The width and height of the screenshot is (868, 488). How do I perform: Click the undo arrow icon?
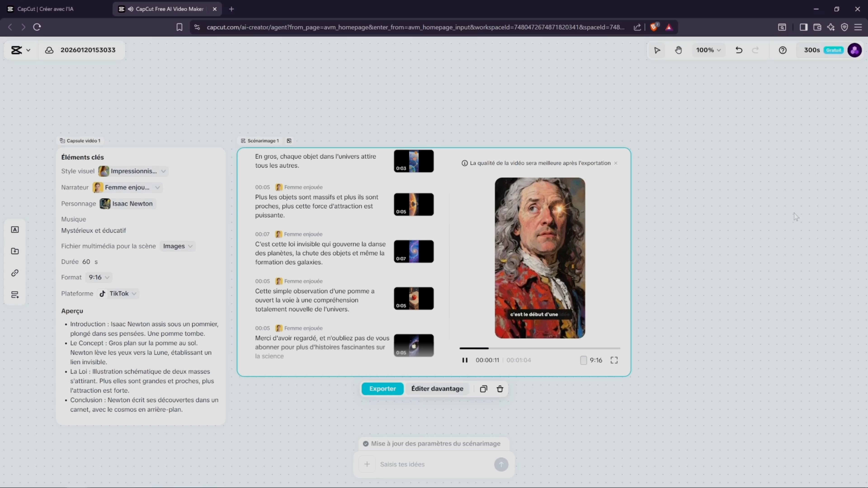(739, 50)
